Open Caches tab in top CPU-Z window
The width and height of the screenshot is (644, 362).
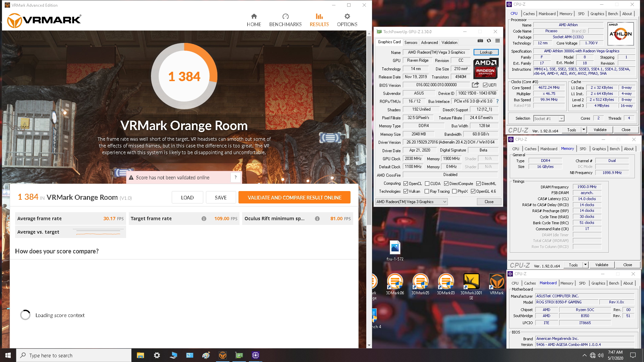tap(529, 14)
